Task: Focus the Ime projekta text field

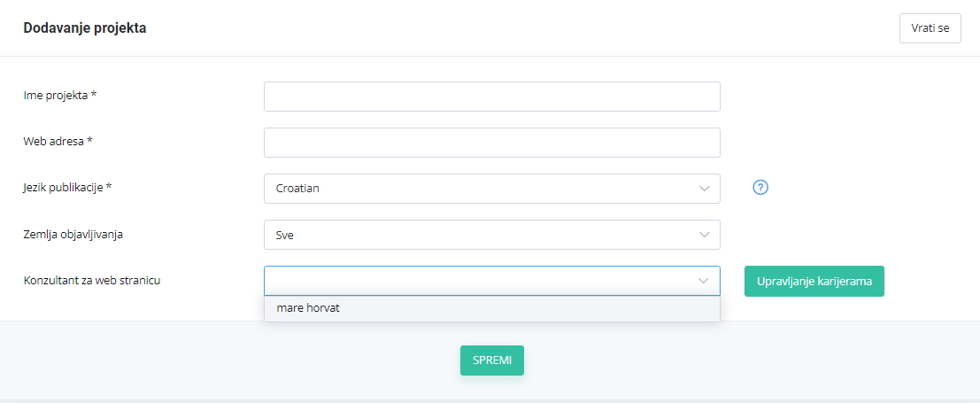Action: coord(491,97)
